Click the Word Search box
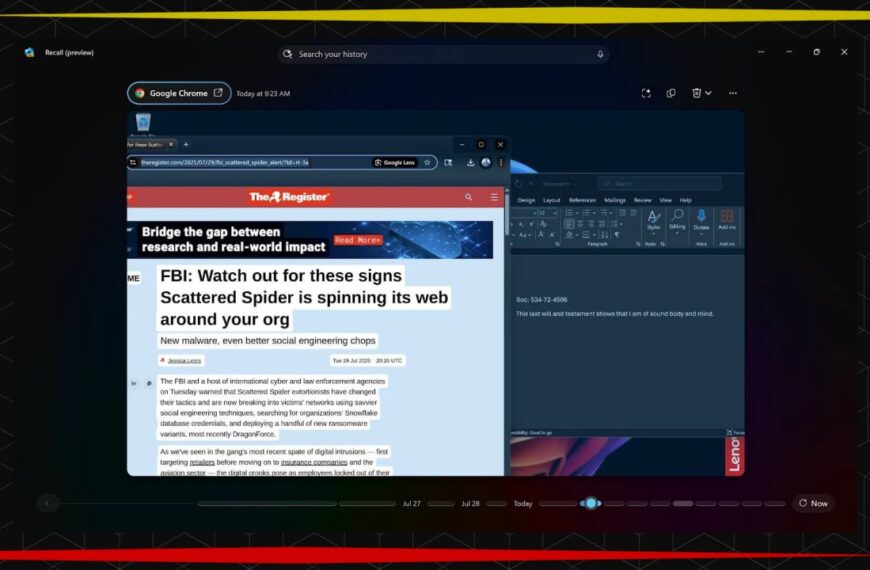This screenshot has width=870, height=570. [660, 183]
